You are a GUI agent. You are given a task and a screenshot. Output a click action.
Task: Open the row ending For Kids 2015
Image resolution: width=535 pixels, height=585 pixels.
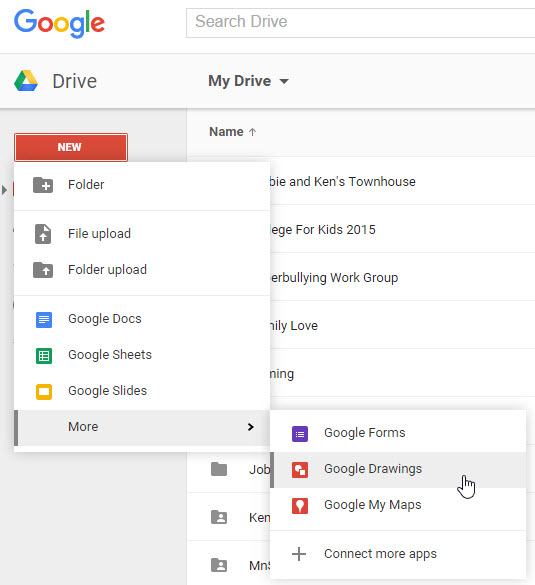tap(402, 229)
